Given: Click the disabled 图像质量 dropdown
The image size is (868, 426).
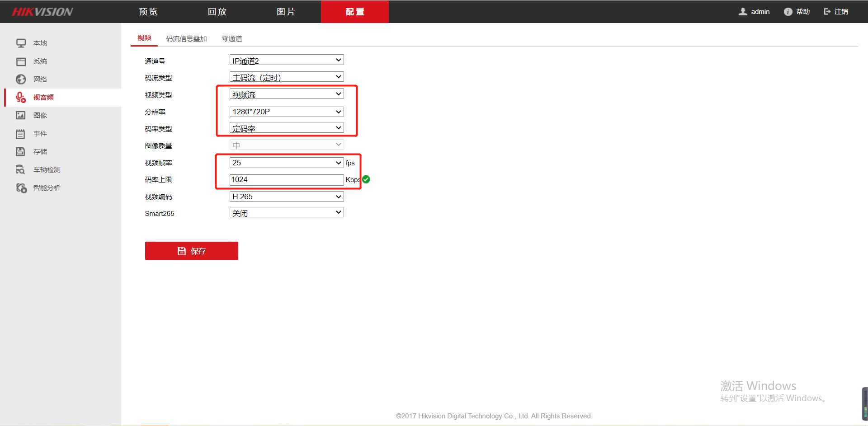Looking at the screenshot, I should point(287,145).
